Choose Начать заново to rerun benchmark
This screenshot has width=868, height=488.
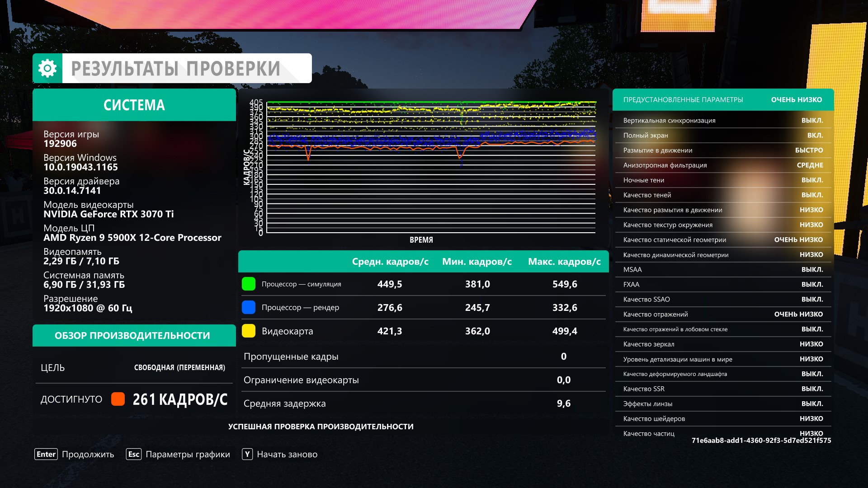(x=287, y=454)
